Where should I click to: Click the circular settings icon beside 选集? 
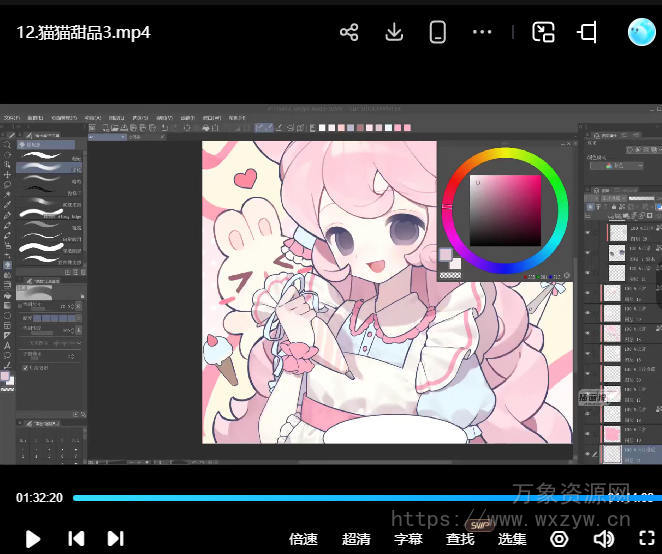coord(559,539)
